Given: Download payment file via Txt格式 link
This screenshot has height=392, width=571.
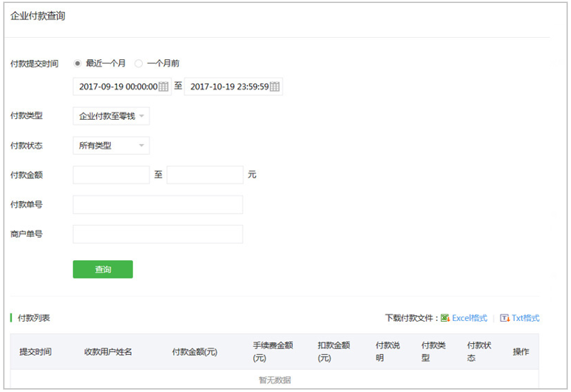Looking at the screenshot, I should (525, 318).
